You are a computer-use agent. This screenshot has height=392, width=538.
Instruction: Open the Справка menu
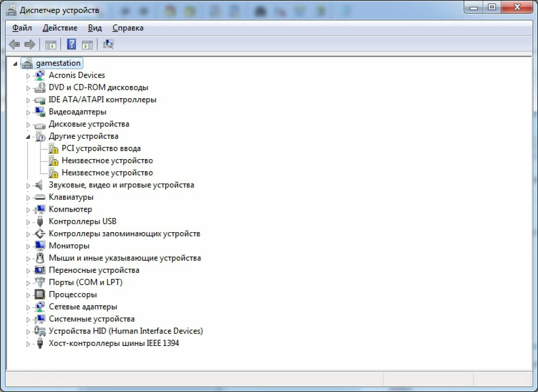click(128, 28)
